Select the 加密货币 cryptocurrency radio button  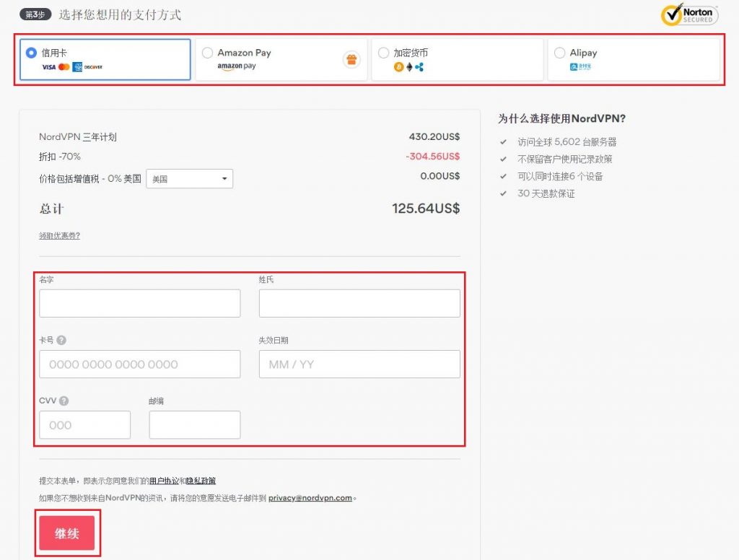click(x=384, y=53)
